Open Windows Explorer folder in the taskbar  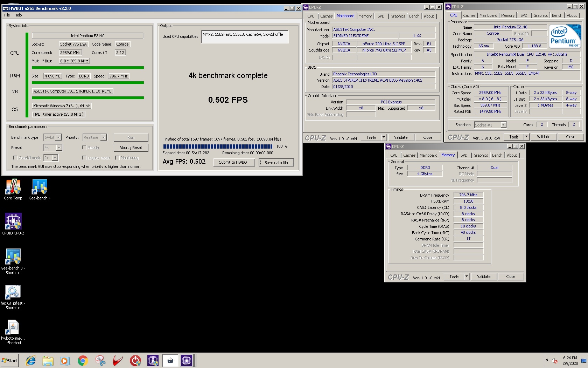click(x=48, y=361)
